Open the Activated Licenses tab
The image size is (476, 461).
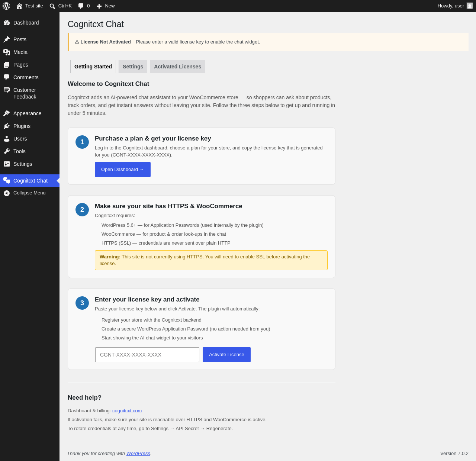click(x=177, y=67)
